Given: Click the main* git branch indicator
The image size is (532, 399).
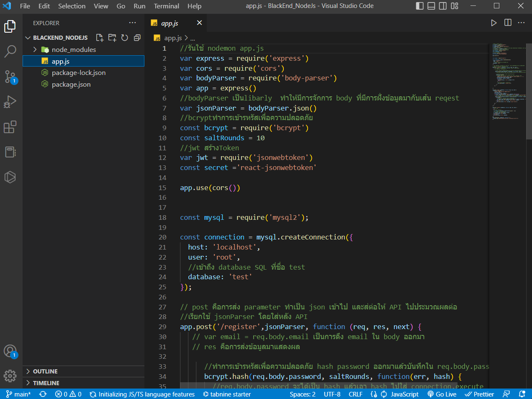Looking at the screenshot, I should tap(18, 394).
